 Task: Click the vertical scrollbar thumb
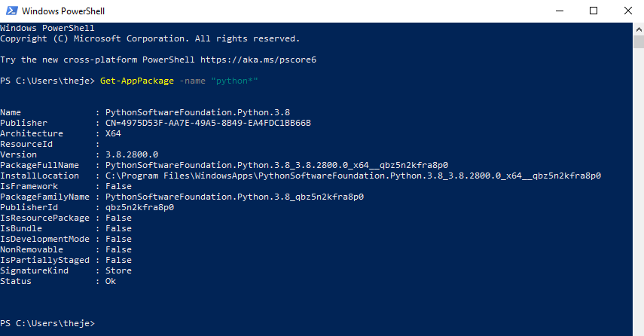pos(639,42)
